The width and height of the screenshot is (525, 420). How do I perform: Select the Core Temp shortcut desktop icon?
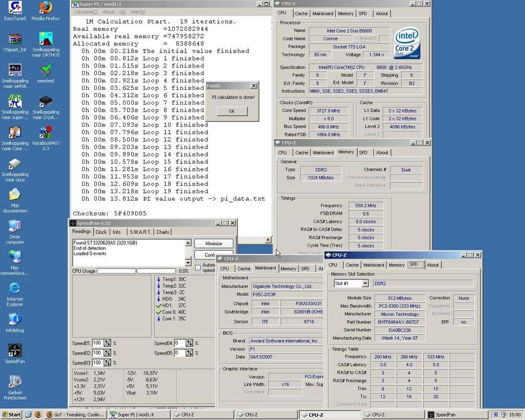click(x=15, y=138)
